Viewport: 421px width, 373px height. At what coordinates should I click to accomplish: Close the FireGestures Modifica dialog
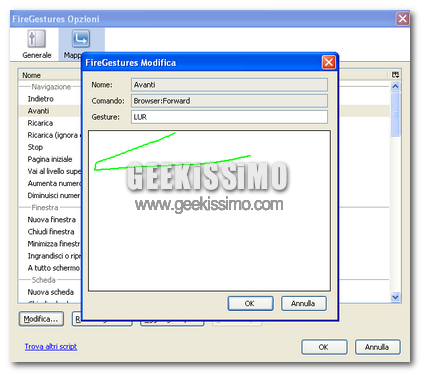click(329, 62)
